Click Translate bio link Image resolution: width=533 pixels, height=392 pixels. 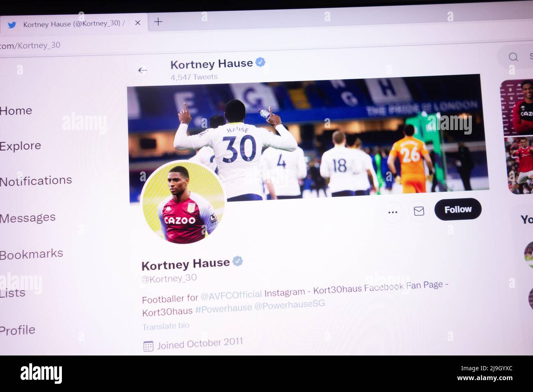[x=166, y=326]
